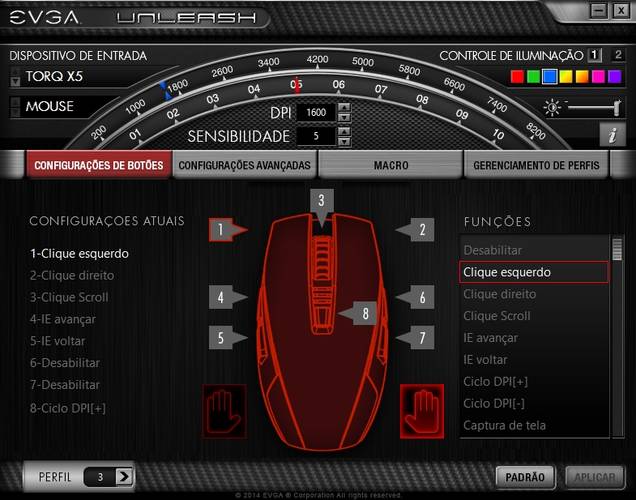Open Configurações Avançadas tab
This screenshot has width=636, height=500.
[x=244, y=165]
